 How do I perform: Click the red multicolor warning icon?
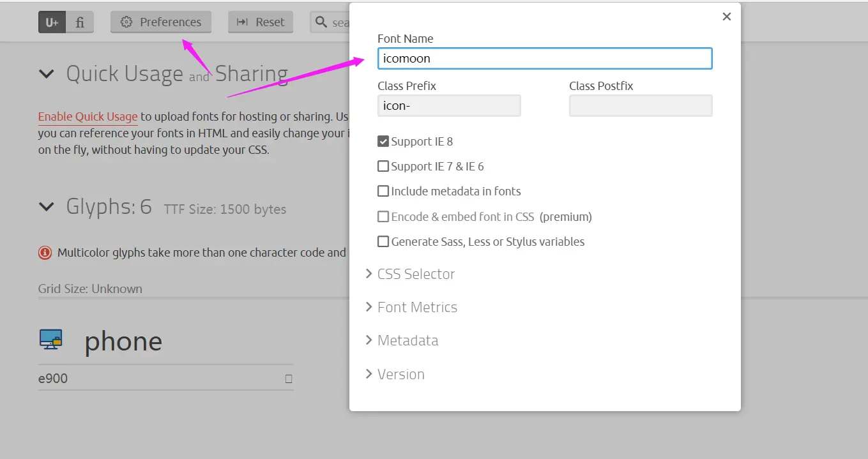(x=45, y=253)
